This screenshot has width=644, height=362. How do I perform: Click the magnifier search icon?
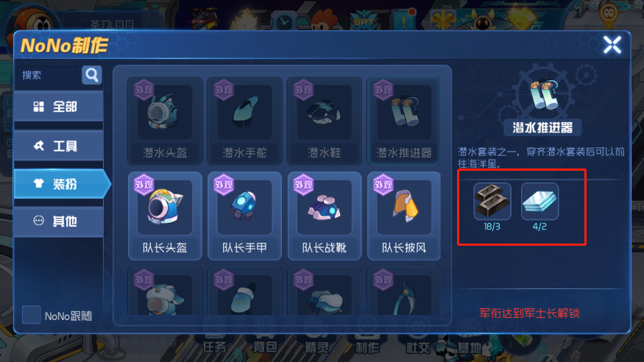point(91,75)
